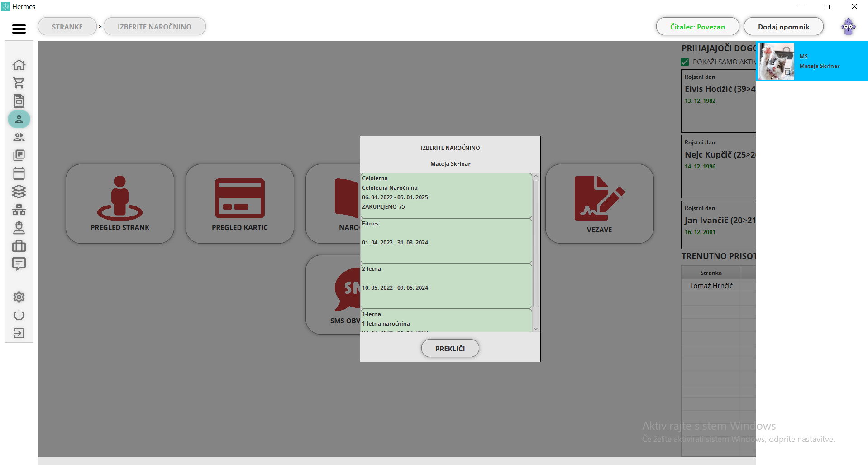
Task: Select the Fitnes subscription entry
Action: click(x=446, y=241)
